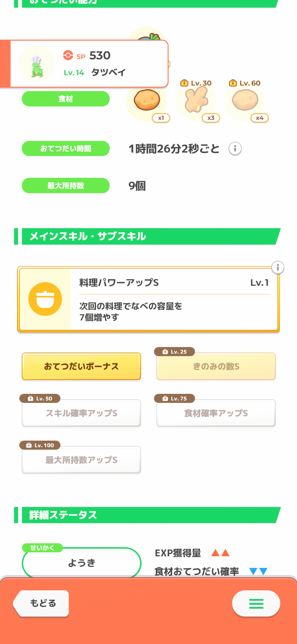Tap the cooking pot skill icon
297x644 pixels.
(45, 299)
